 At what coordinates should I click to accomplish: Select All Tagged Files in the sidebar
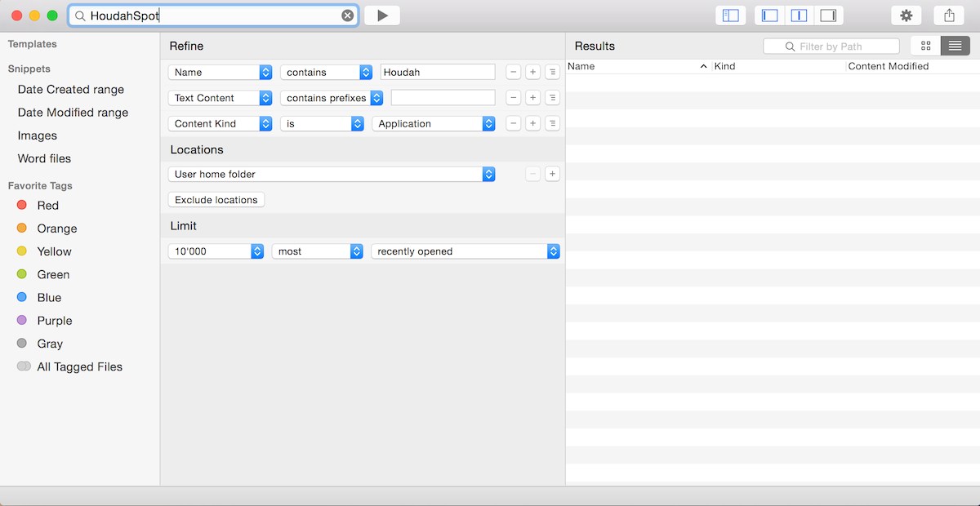(79, 366)
